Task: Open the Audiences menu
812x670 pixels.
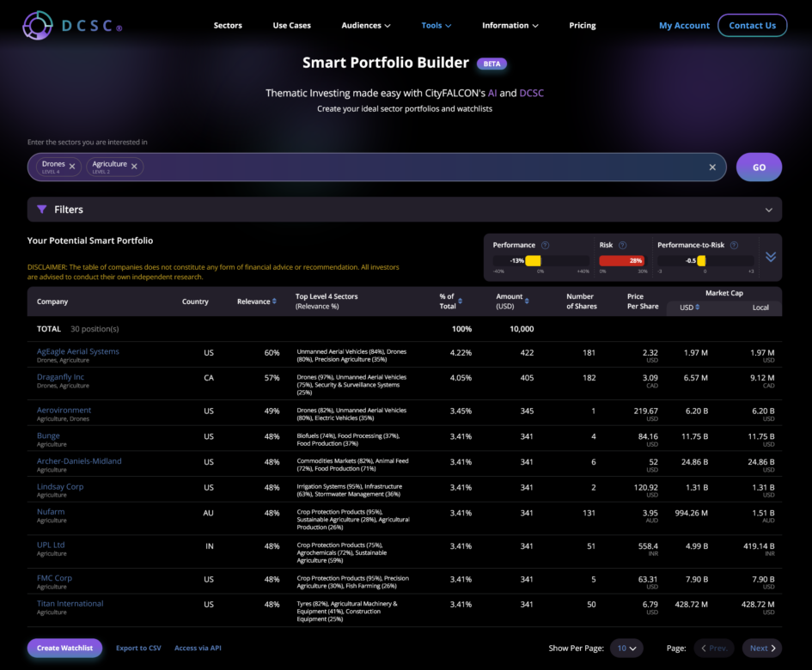Action: click(x=365, y=26)
